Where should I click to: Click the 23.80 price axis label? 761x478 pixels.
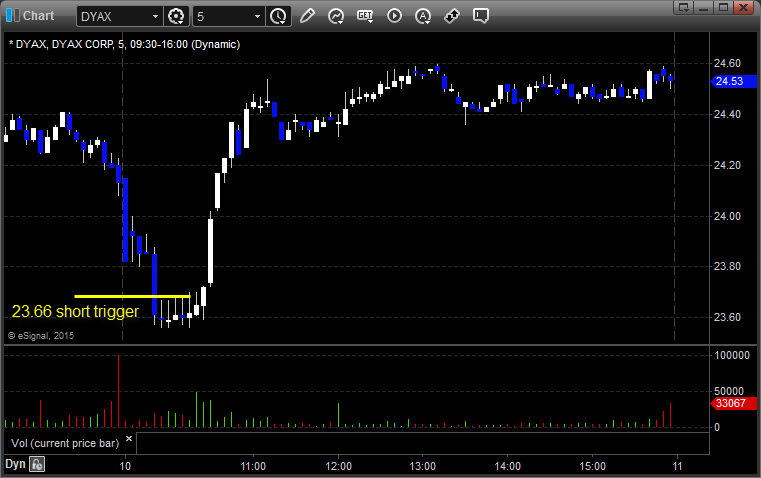coord(727,266)
